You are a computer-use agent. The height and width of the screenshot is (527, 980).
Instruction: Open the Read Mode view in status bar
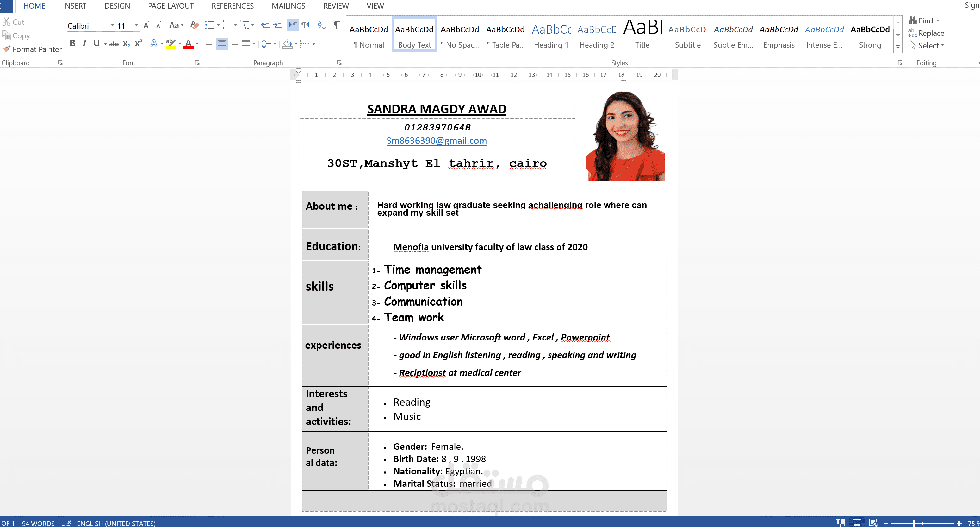(840, 523)
